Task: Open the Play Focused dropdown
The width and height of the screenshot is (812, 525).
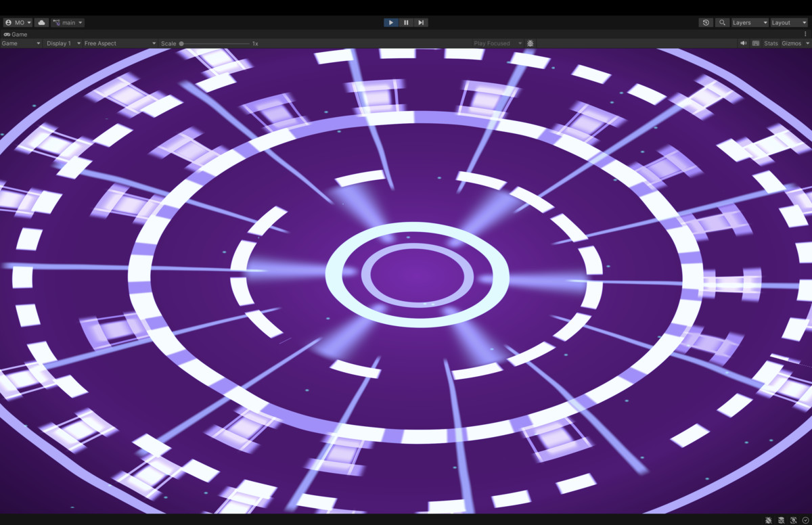Action: (x=497, y=43)
